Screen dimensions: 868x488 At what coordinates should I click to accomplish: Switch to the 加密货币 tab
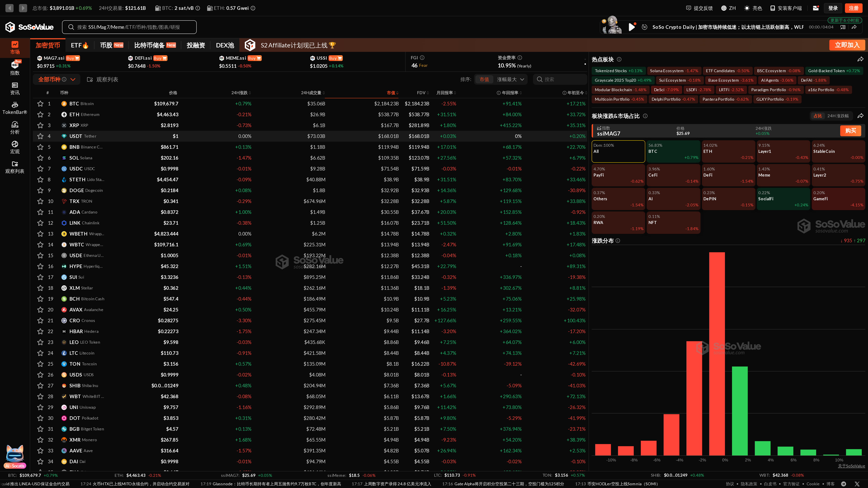coord(48,45)
